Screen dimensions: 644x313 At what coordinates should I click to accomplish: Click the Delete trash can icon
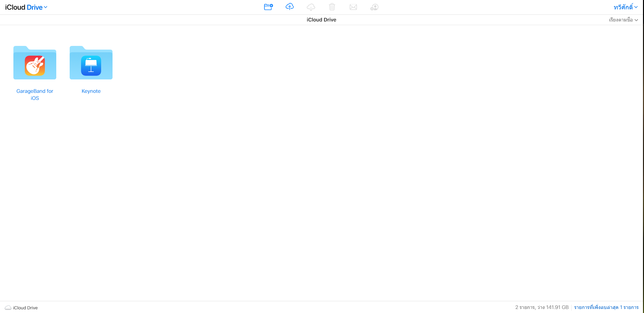[332, 7]
